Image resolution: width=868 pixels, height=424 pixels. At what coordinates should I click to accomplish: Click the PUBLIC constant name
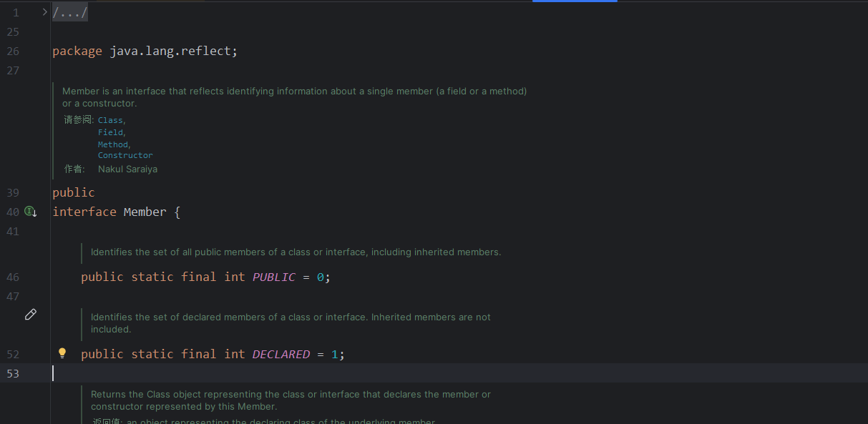pyautogui.click(x=273, y=277)
